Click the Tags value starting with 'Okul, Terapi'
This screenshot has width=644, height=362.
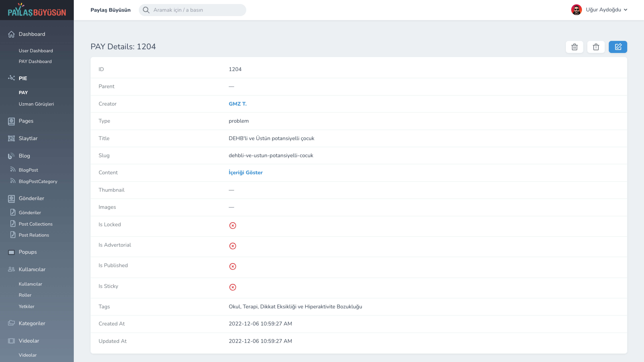point(295,307)
